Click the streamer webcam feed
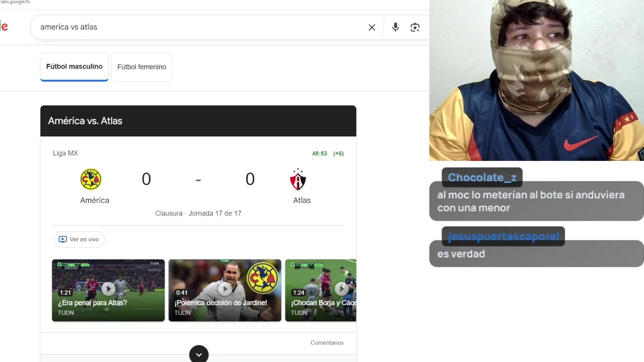This screenshot has height=362, width=644. point(536,80)
